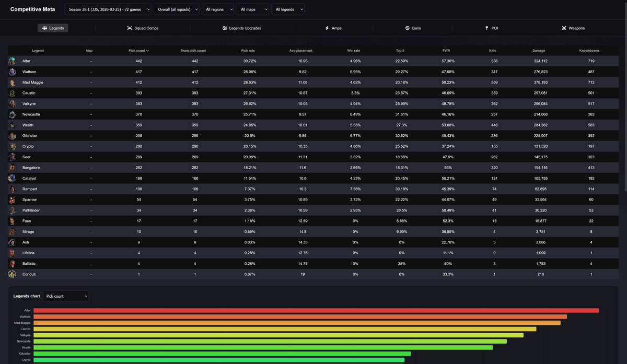Image resolution: width=627 pixels, height=364 pixels.
Task: Sort by the Avg placement column header
Action: (302, 51)
